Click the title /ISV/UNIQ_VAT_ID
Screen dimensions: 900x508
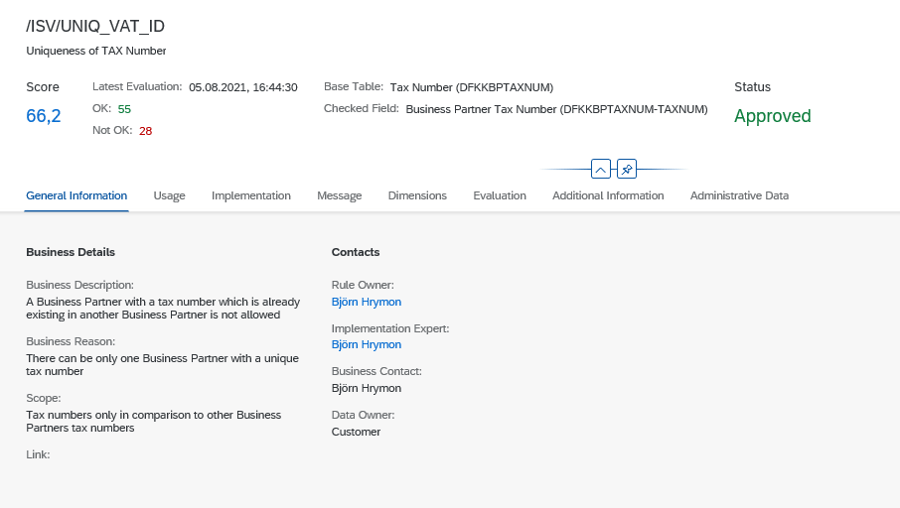tap(95, 26)
